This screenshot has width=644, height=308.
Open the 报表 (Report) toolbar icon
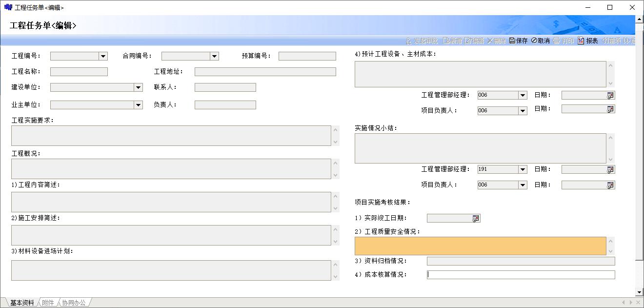pos(587,41)
